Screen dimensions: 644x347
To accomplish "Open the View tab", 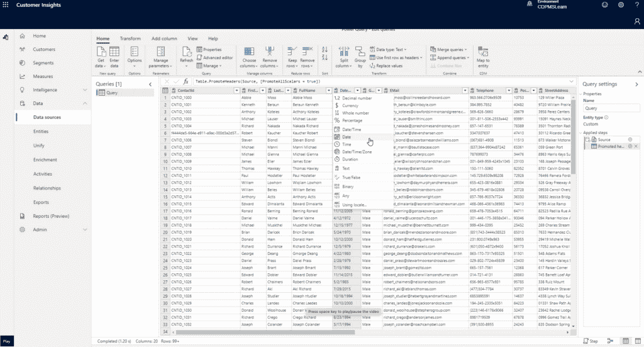I will coord(192,38).
